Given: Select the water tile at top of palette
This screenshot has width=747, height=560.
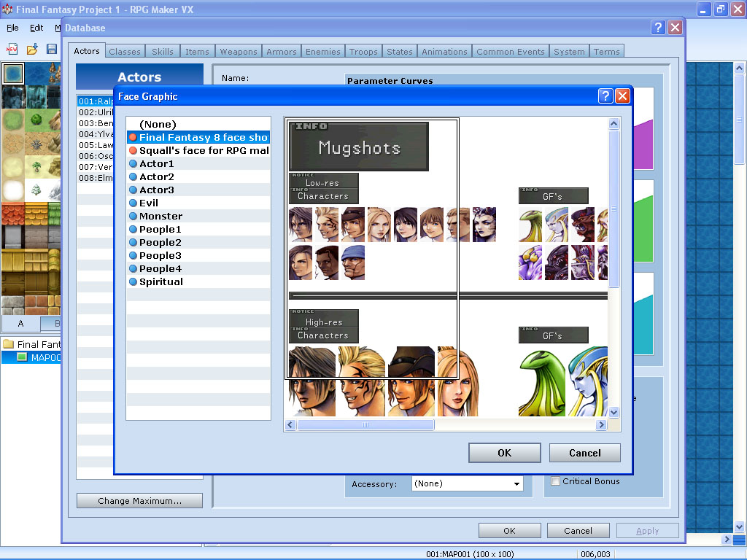Looking at the screenshot, I should [13, 74].
